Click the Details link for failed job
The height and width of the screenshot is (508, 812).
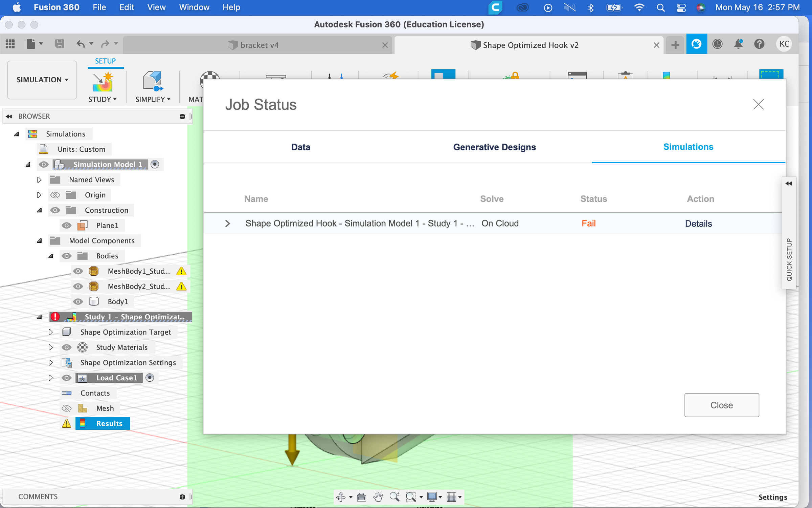(x=698, y=224)
